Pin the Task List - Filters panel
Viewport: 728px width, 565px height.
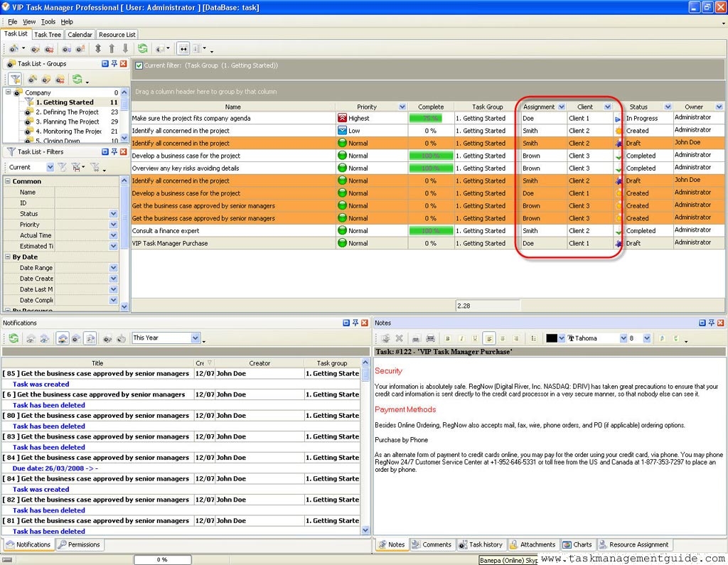click(114, 152)
